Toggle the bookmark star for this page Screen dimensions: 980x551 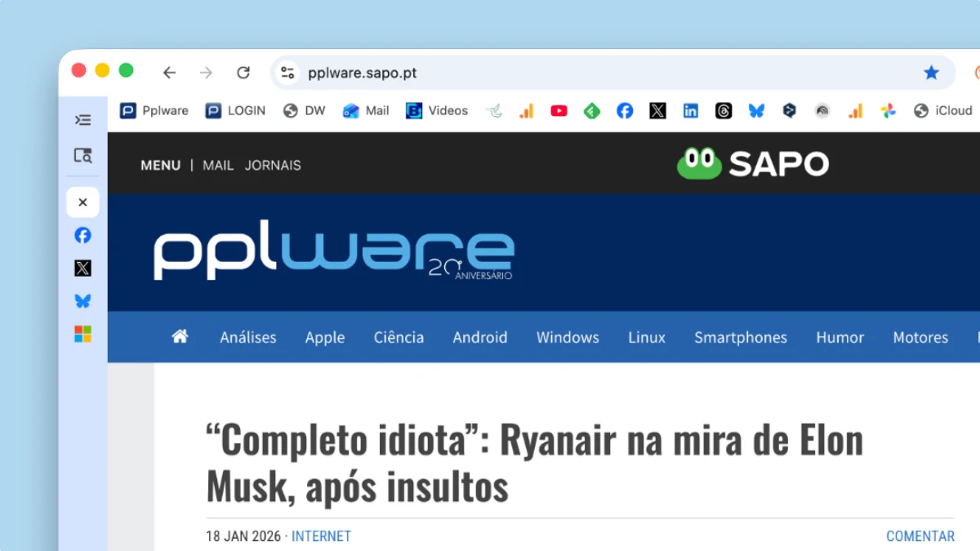[x=931, y=73]
